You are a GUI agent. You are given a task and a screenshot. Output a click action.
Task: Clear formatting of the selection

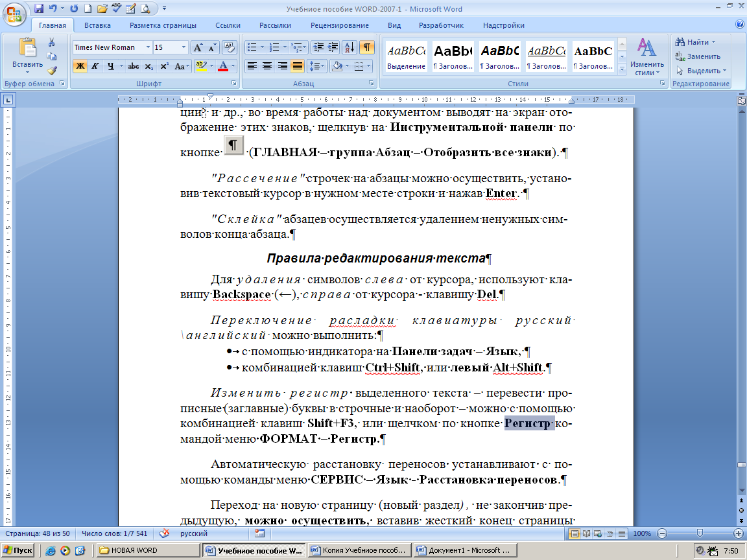230,47
